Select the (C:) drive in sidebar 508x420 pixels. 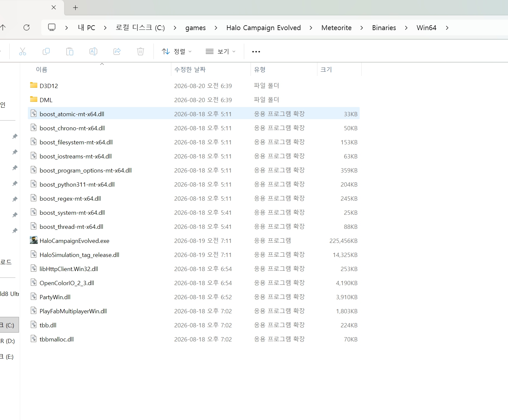point(9,325)
